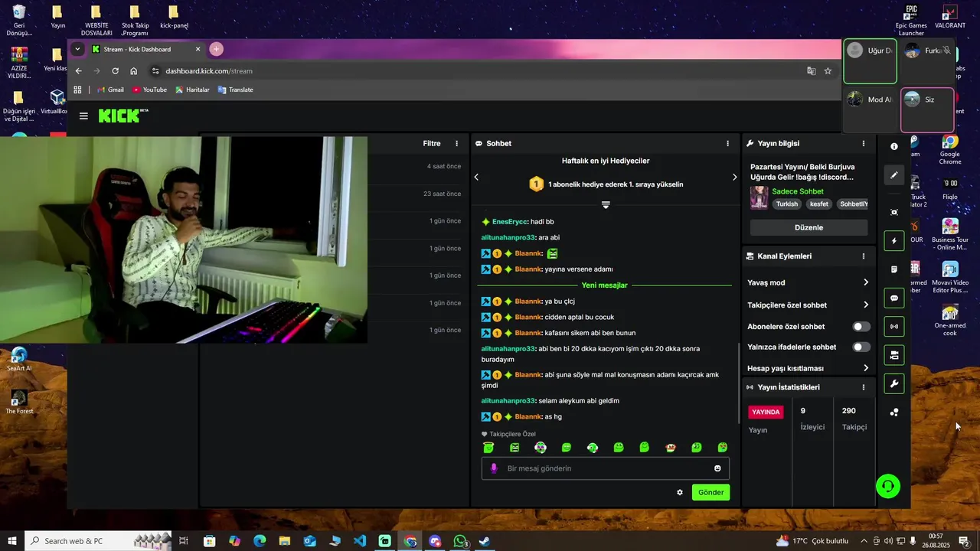Click the purple microphone icon in chat
Viewport: 980px width, 551px height.
[x=494, y=468]
